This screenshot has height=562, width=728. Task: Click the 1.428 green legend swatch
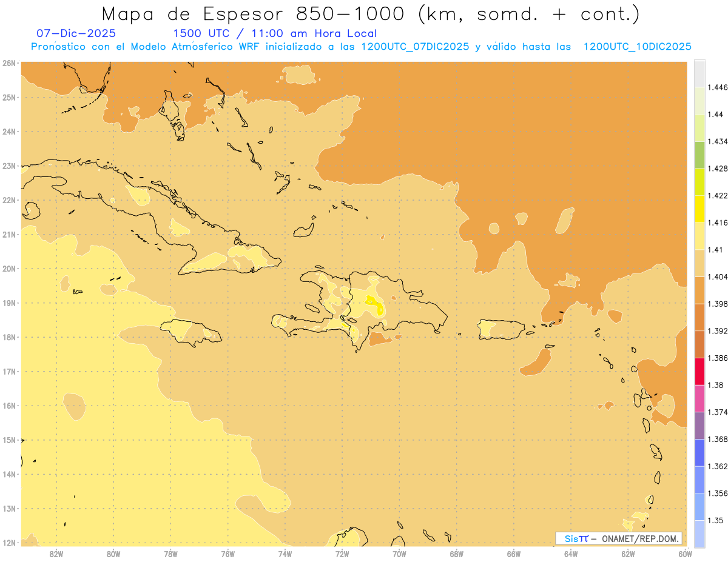tap(699, 155)
